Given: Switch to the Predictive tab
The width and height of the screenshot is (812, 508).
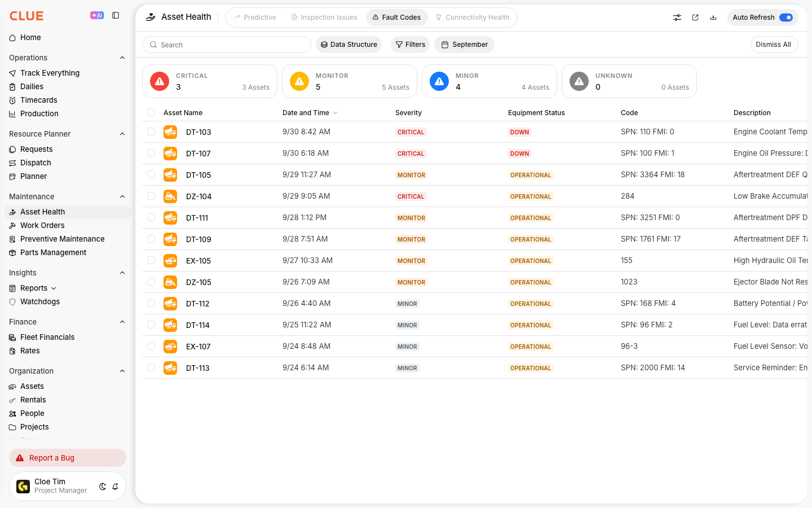Looking at the screenshot, I should [255, 17].
